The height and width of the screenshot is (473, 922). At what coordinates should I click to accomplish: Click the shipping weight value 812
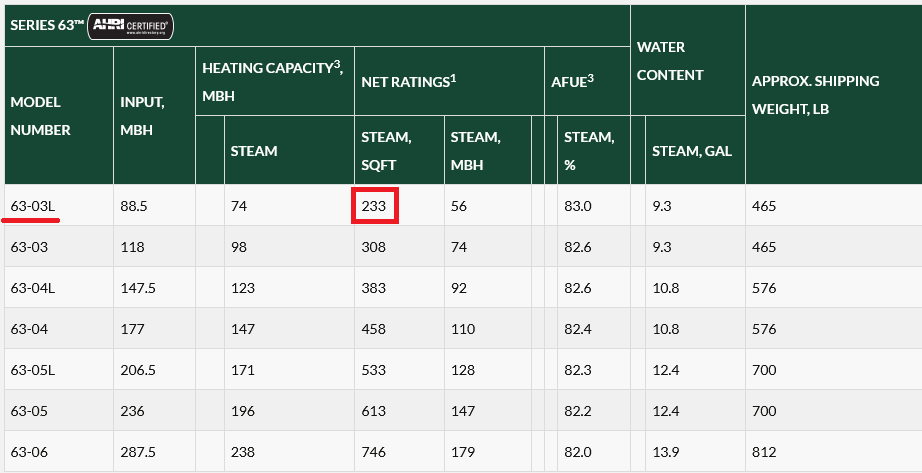tap(764, 452)
